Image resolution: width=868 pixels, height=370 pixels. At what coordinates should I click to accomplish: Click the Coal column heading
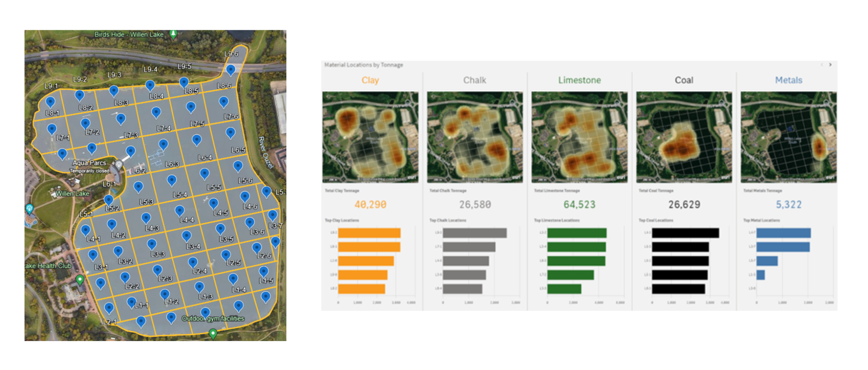(x=684, y=80)
